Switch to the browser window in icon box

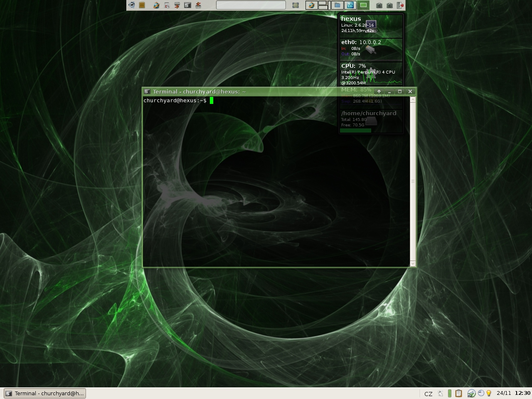click(x=311, y=5)
